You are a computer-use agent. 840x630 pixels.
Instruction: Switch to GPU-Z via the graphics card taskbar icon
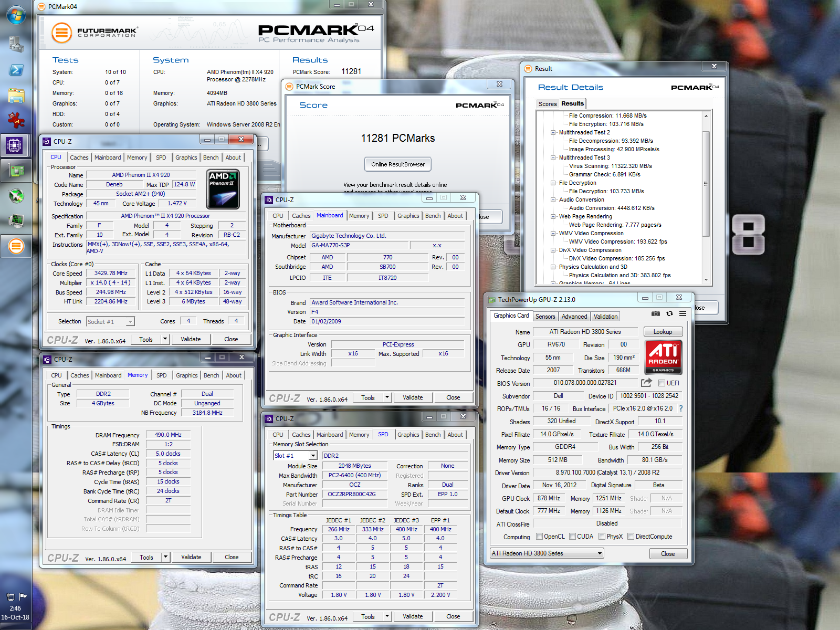click(16, 170)
